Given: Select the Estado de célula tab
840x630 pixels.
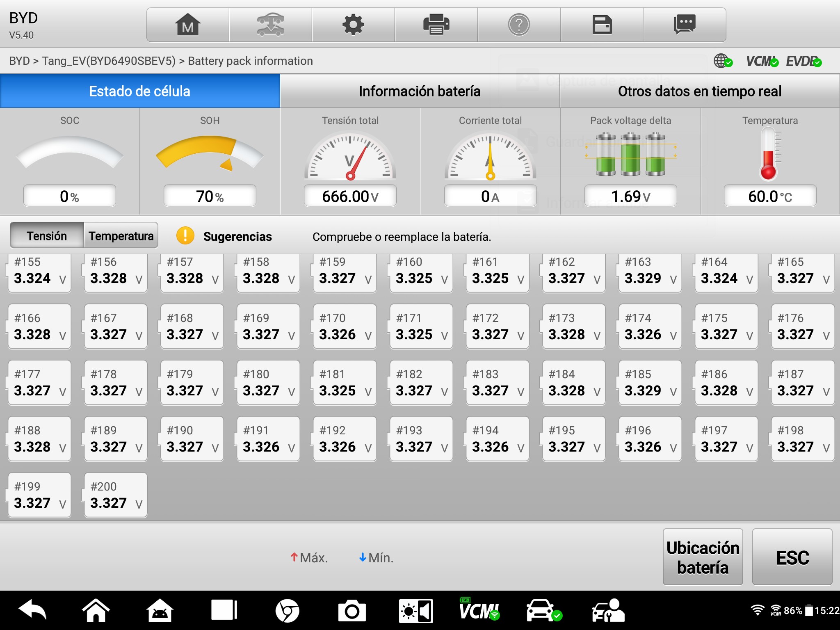Looking at the screenshot, I should (x=140, y=91).
